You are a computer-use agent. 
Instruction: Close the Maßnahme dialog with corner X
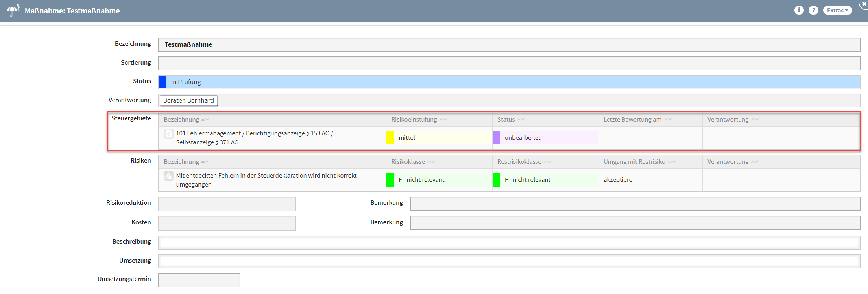pos(864,4)
